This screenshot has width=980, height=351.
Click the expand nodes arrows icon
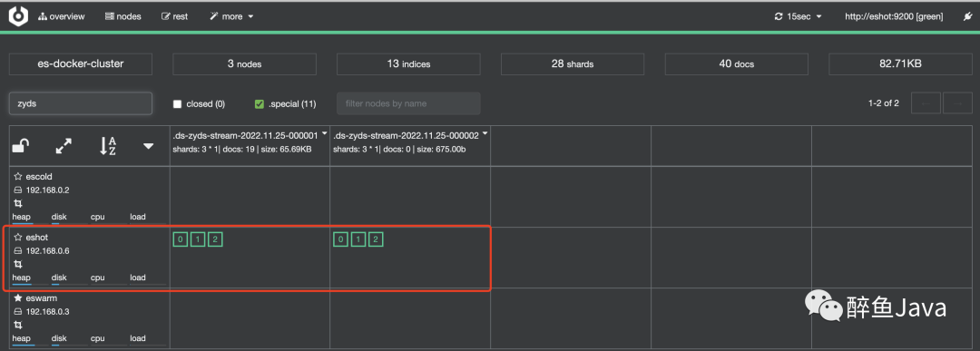[x=64, y=147]
